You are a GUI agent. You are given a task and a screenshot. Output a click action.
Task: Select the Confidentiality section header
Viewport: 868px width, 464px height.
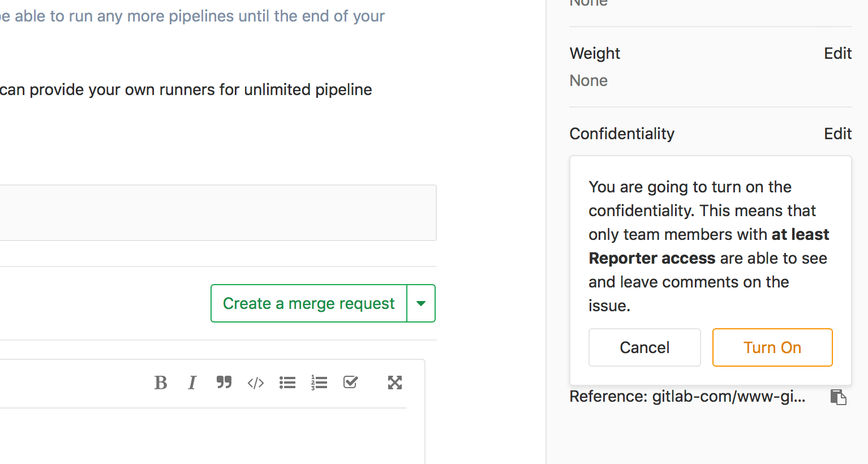pos(621,134)
